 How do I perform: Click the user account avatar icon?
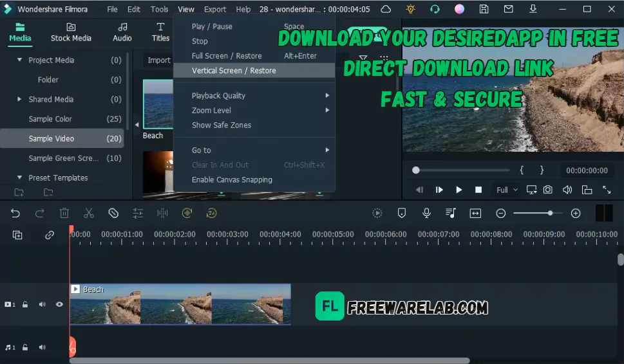[459, 9]
